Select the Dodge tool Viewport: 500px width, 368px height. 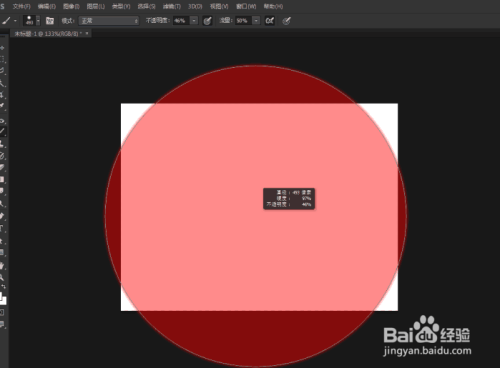coord(2,203)
